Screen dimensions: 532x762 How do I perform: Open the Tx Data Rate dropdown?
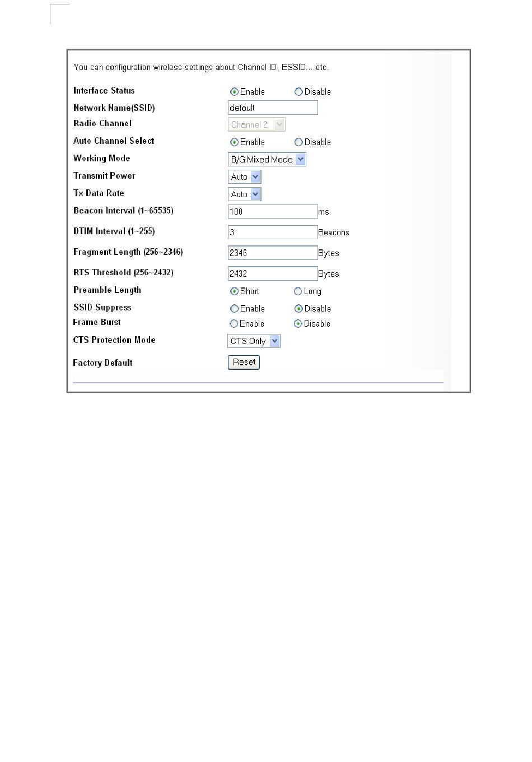(x=245, y=194)
